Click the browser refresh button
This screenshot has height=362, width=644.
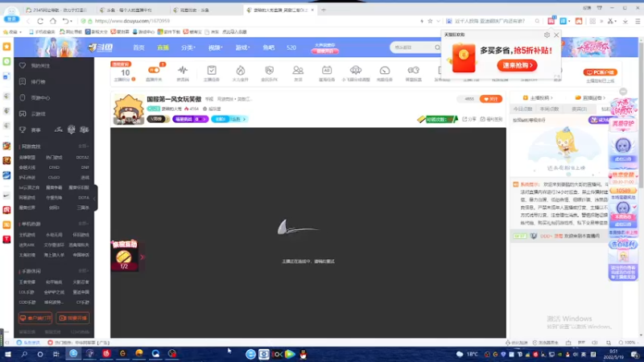(40, 21)
